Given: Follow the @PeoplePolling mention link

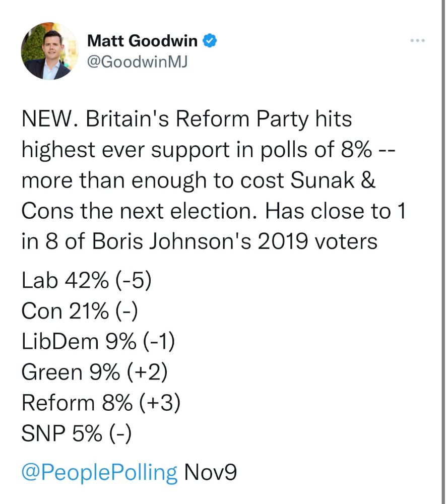Looking at the screenshot, I should (99, 472).
